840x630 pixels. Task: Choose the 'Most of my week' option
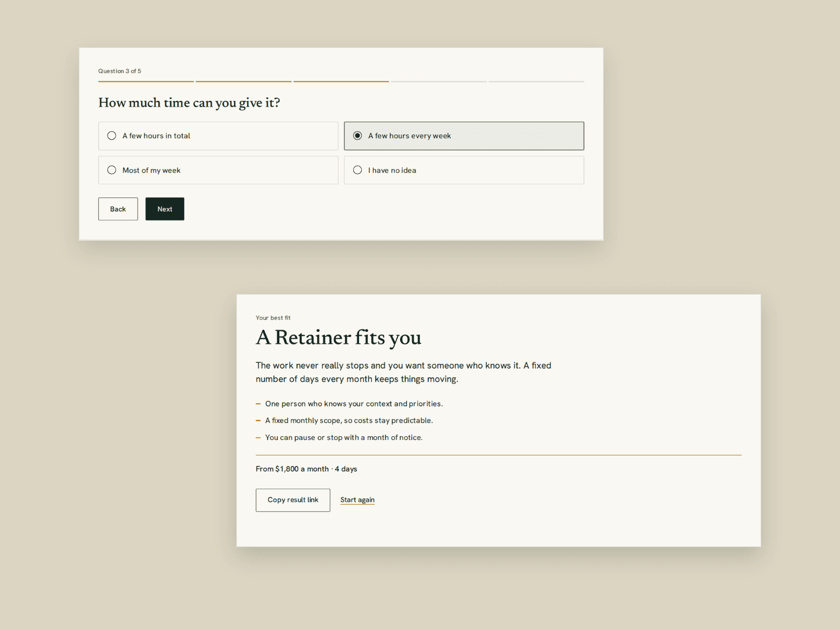tap(218, 170)
